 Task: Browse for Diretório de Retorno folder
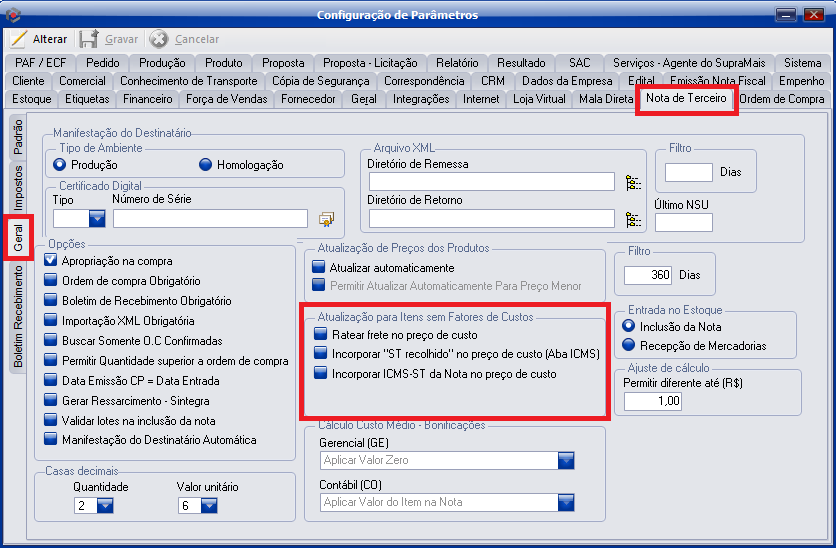coord(632,219)
